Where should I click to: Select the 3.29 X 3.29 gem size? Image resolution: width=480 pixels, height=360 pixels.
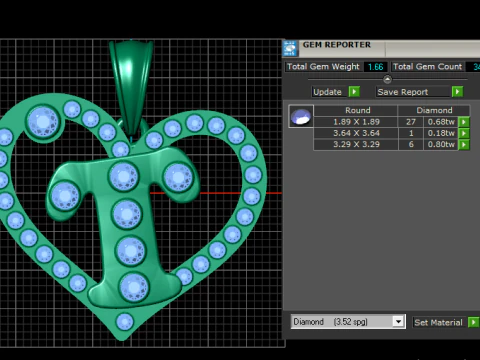[356, 145]
